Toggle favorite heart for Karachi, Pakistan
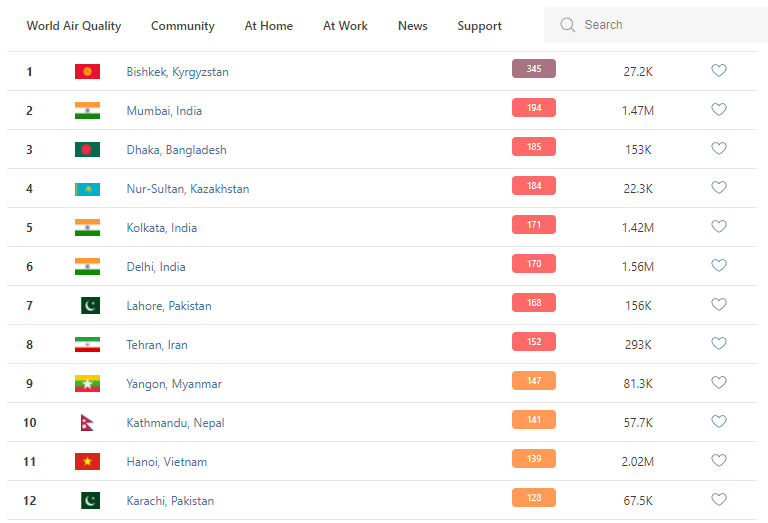The height and width of the screenshot is (523, 768). [719, 500]
